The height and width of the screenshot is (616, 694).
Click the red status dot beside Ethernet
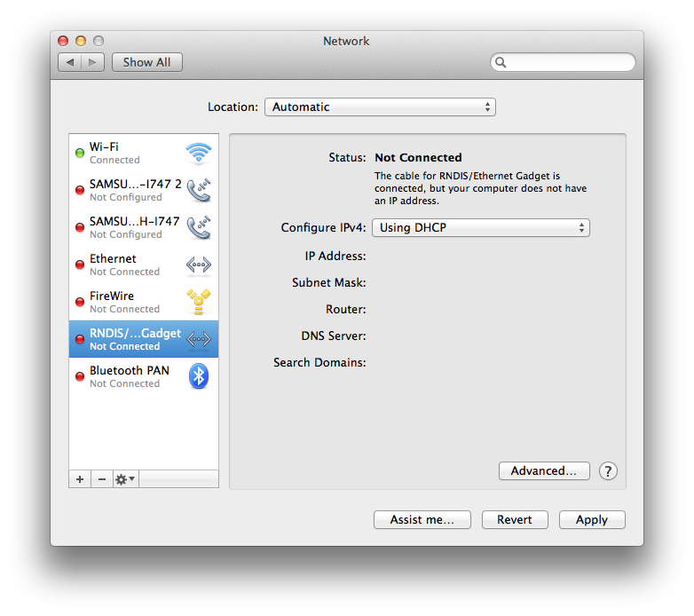tap(80, 265)
